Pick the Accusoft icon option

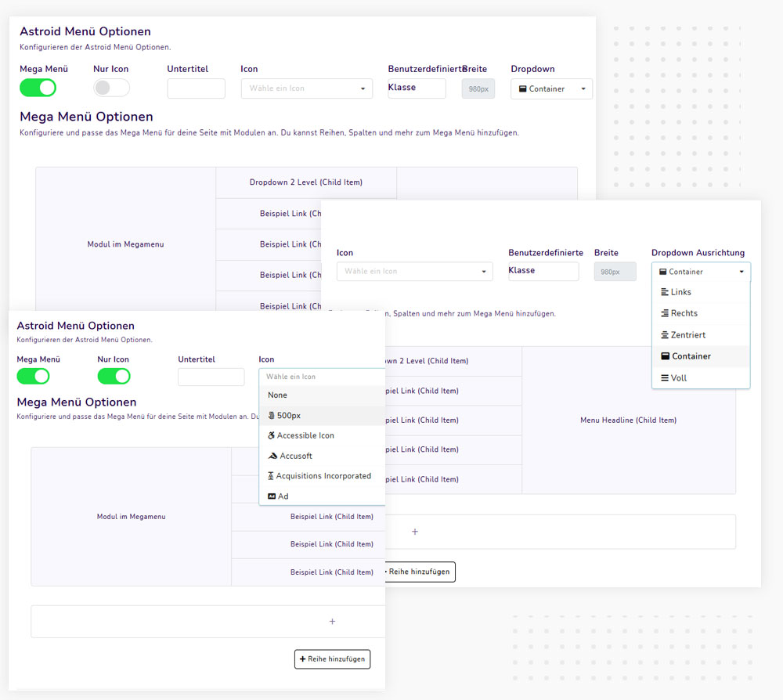[295, 456]
